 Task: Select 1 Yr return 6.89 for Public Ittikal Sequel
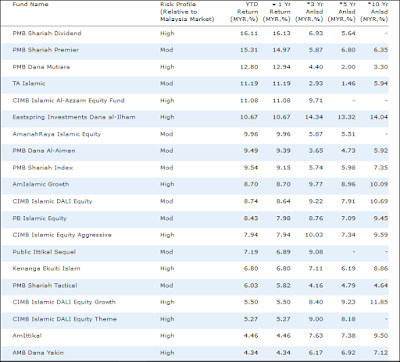click(283, 252)
